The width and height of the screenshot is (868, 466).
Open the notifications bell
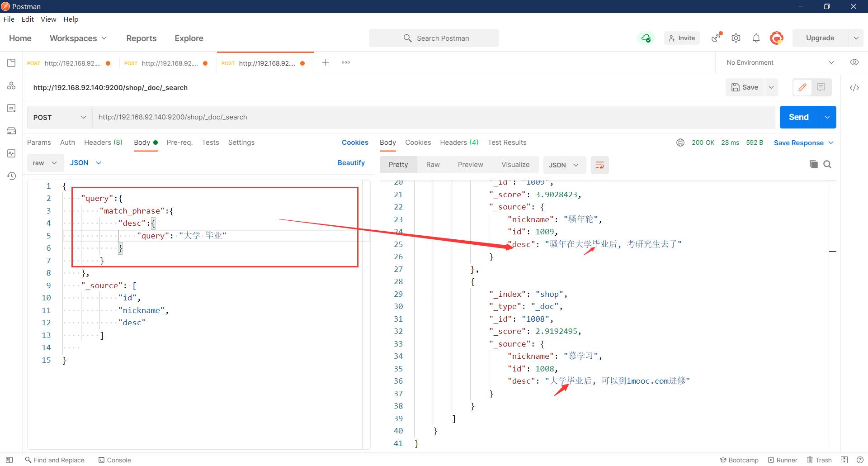756,38
